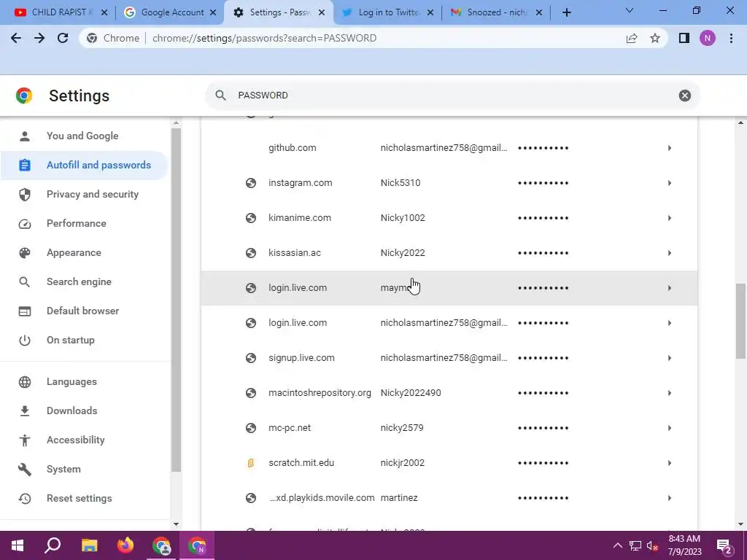This screenshot has width=747, height=560.
Task: Go forward using the browser forward arrow
Action: (x=39, y=38)
